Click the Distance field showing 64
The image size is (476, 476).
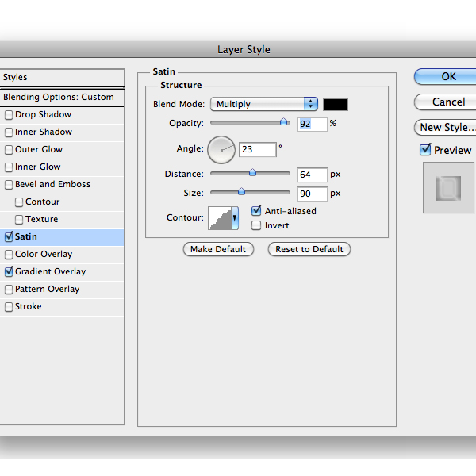[x=313, y=175]
